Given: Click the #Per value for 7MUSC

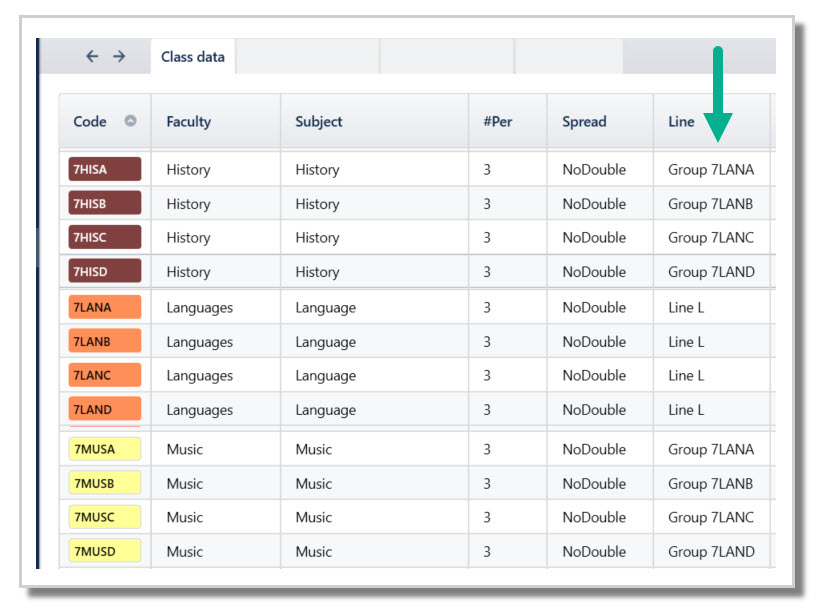Looking at the screenshot, I should pyautogui.click(x=487, y=518).
